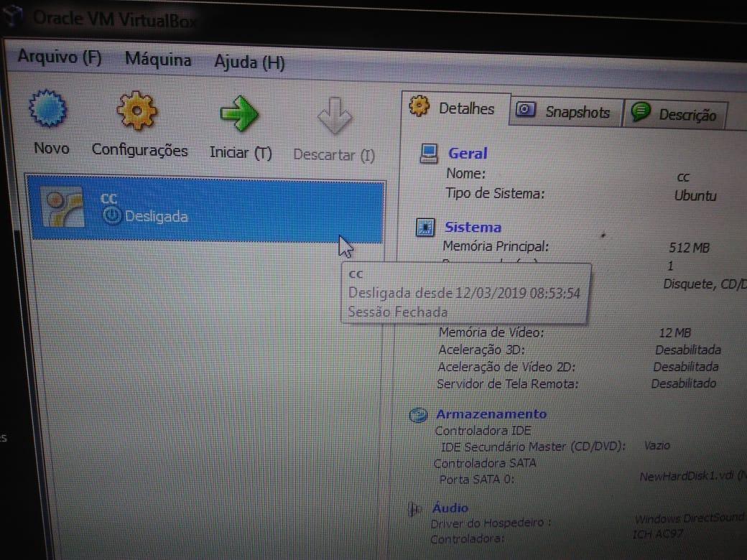Image resolution: width=747 pixels, height=560 pixels.
Task: Click the '12 MB' video memory value
Action: point(674,333)
